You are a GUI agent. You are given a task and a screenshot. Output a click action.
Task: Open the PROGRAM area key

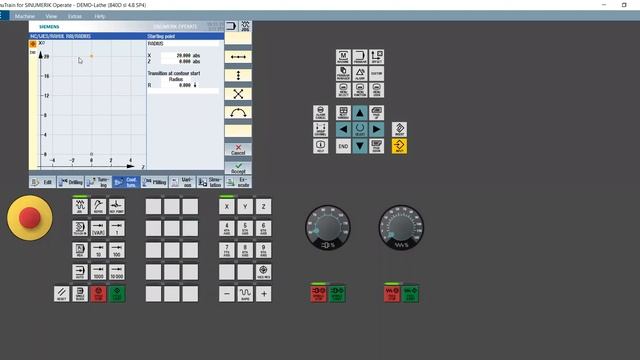coord(360,57)
